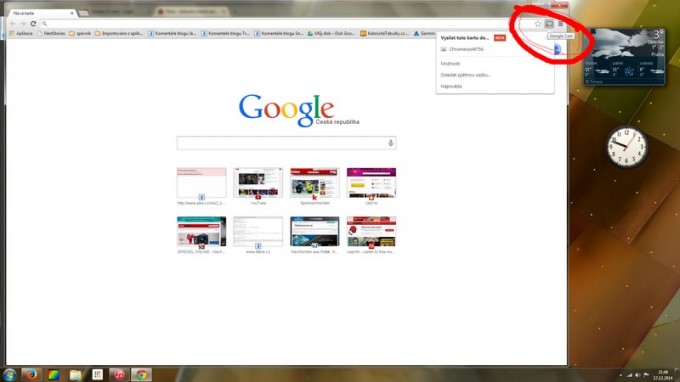
Task: Reload the page with the refresh icon
Action: coord(33,23)
